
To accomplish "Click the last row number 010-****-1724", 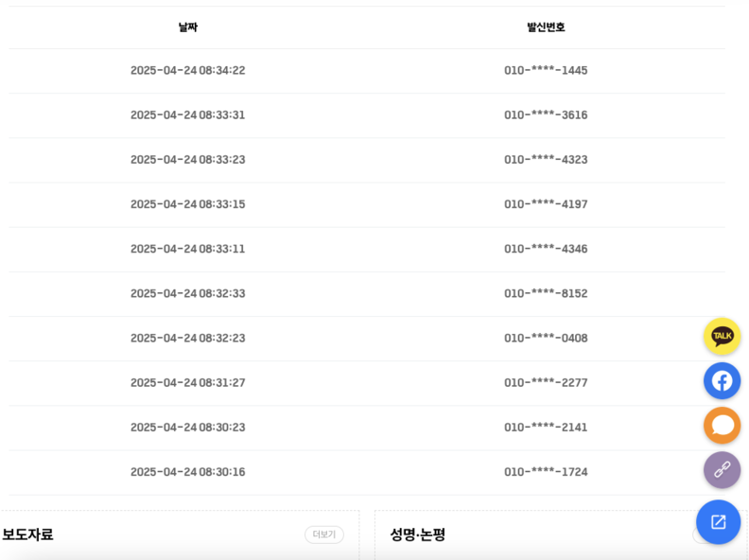I will [x=546, y=471].
